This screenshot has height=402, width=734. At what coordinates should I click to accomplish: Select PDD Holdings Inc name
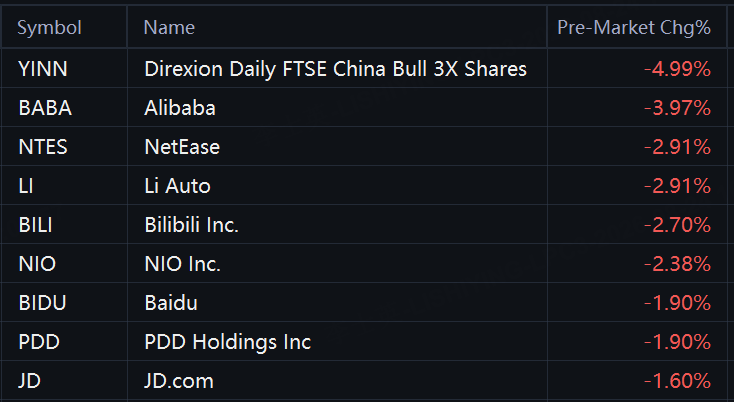228,342
